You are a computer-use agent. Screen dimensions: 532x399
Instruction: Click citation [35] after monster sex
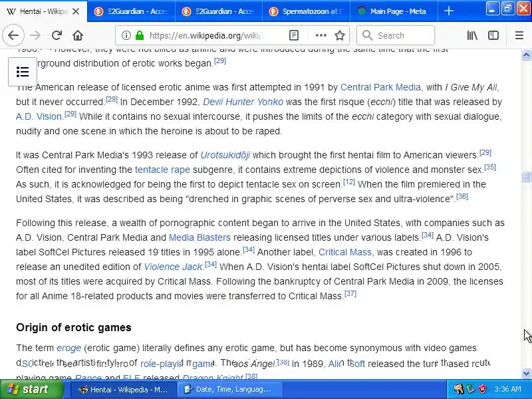pyautogui.click(x=490, y=167)
